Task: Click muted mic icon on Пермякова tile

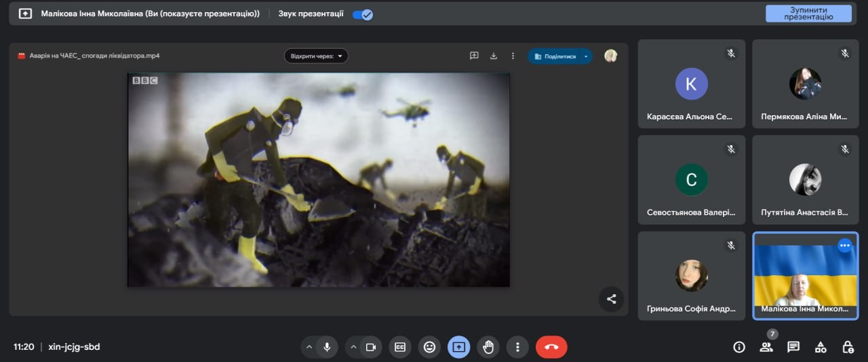Action: click(845, 53)
